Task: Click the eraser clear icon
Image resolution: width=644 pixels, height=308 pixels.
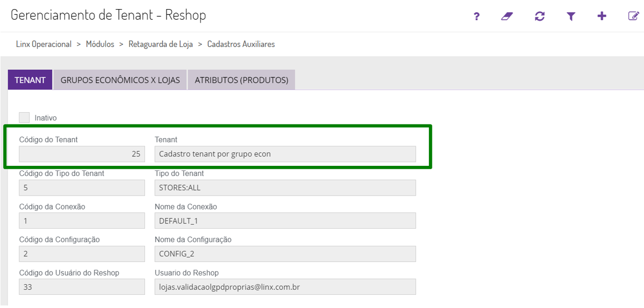Action: (x=507, y=16)
